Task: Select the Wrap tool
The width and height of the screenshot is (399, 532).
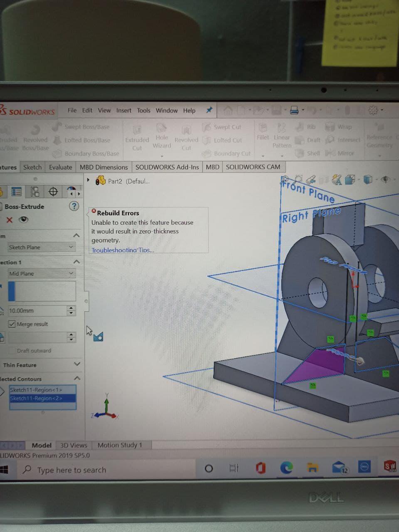Action: point(339,126)
